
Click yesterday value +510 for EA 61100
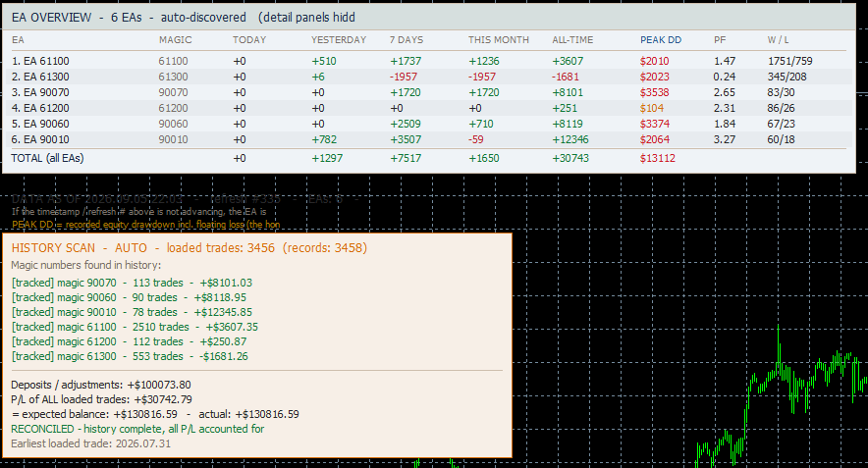click(x=324, y=61)
